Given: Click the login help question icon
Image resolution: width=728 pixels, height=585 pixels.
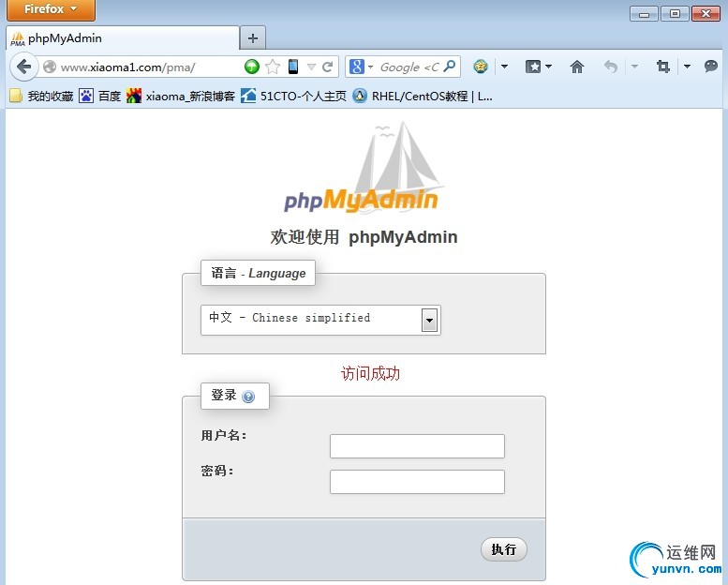Looking at the screenshot, I should click(x=248, y=397).
